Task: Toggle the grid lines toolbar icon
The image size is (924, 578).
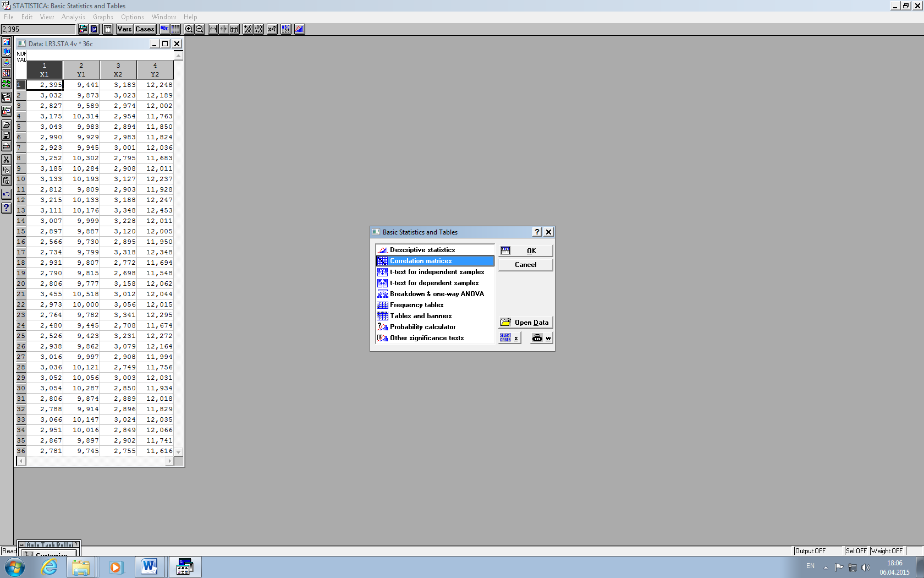Action: tap(175, 29)
